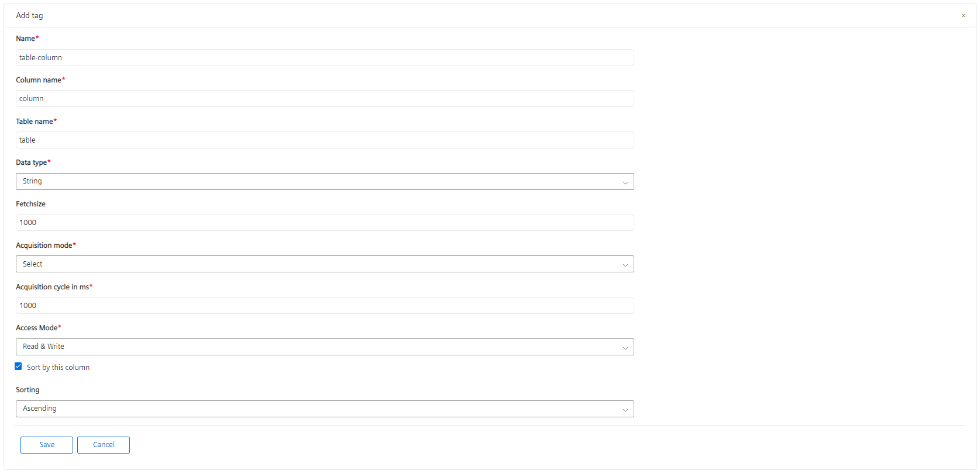Select the Table name text box
980x474 pixels.
point(324,140)
